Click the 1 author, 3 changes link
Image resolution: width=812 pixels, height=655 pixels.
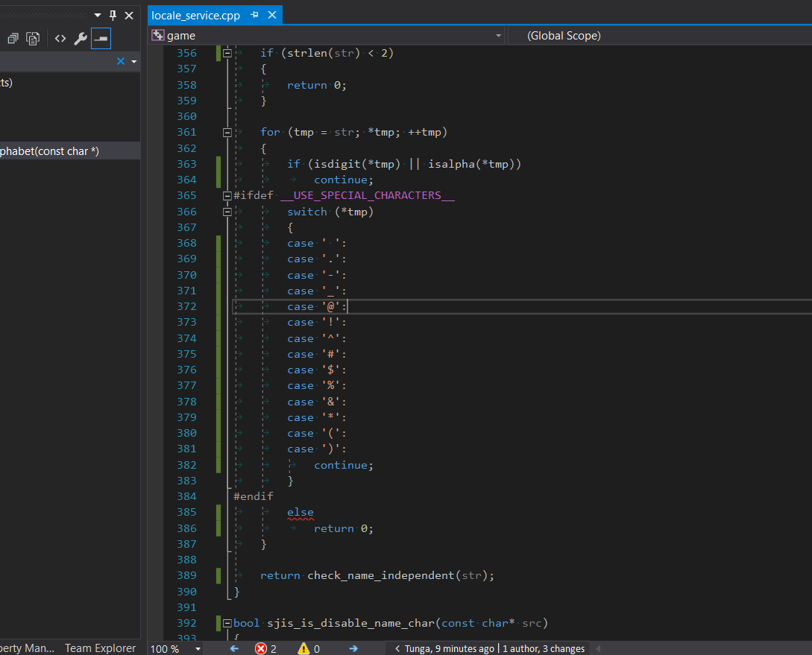click(x=544, y=649)
